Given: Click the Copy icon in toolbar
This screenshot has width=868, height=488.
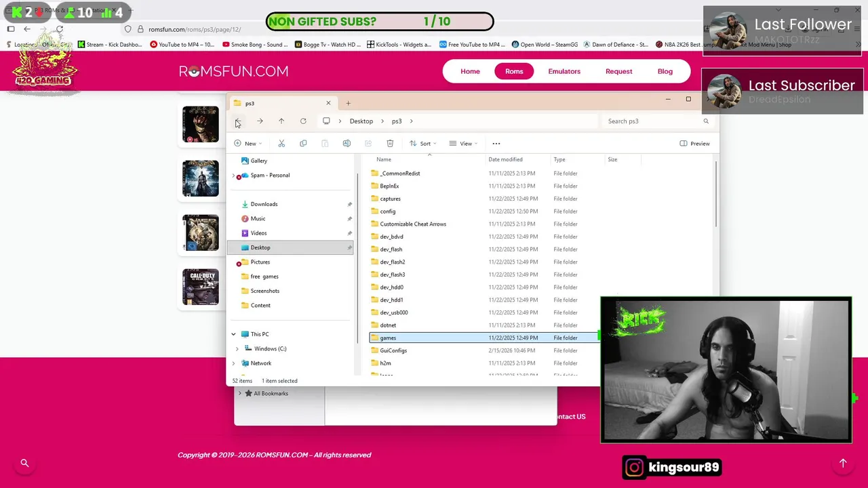Looking at the screenshot, I should 303,144.
